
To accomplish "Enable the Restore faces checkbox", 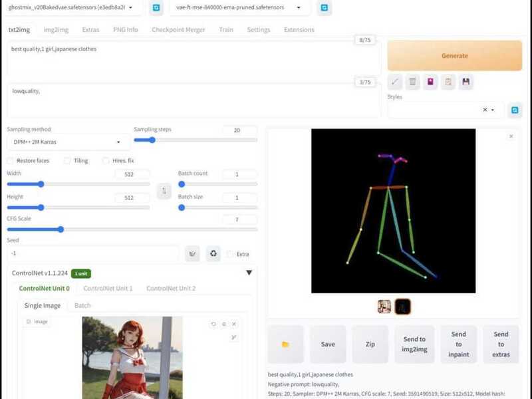I will tap(11, 161).
